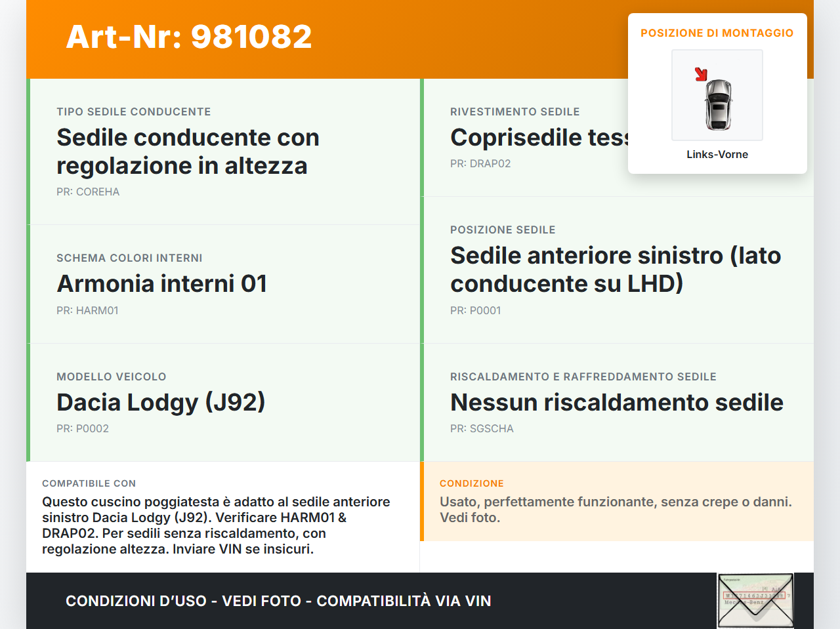Select the Links-Vorne caption

(x=717, y=154)
